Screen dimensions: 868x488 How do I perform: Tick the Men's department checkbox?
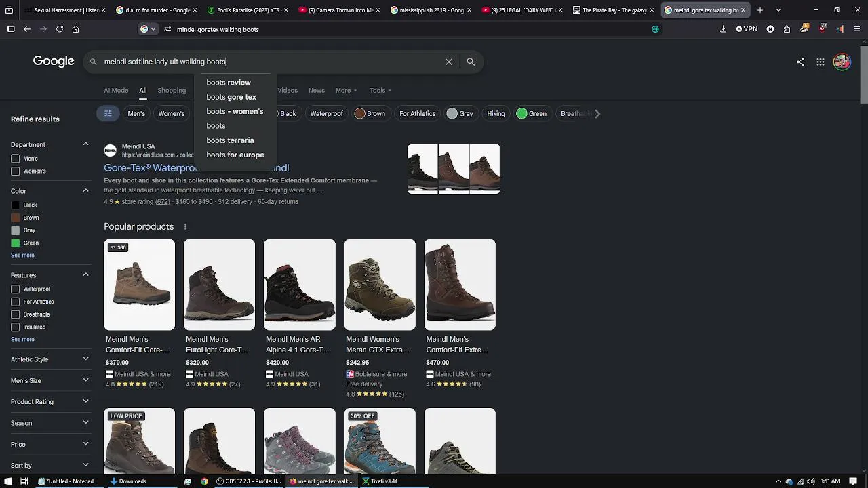[x=16, y=159]
